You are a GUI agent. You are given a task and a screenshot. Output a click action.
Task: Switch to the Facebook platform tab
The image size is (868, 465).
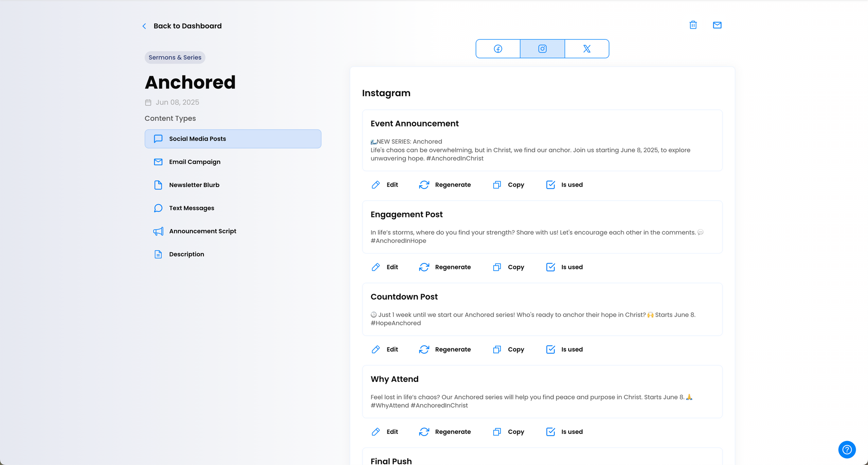498,49
